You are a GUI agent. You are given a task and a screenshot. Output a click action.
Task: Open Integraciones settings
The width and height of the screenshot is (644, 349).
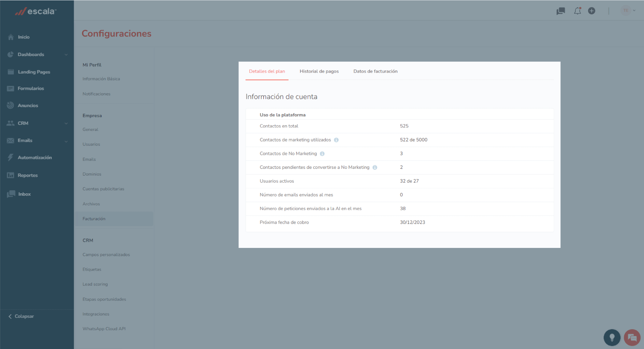(96, 314)
